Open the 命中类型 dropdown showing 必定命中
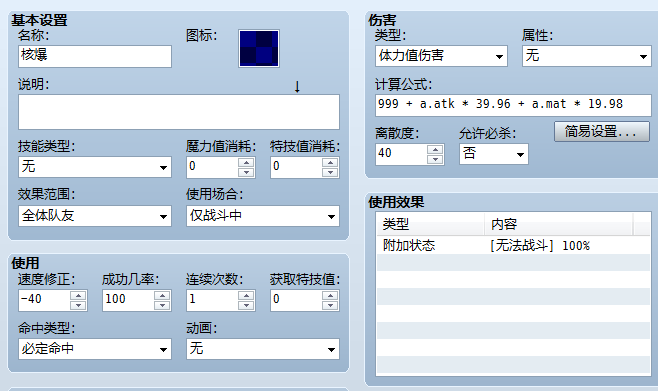 click(x=95, y=349)
